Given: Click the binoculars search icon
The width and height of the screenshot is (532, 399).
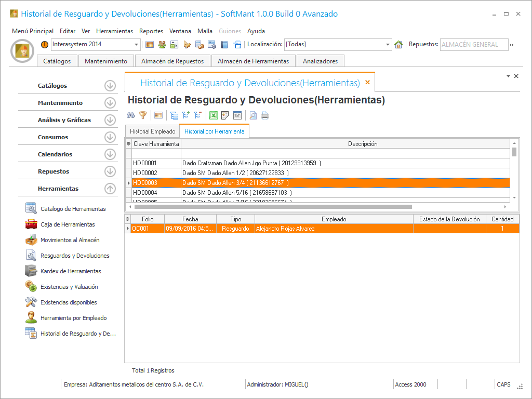Looking at the screenshot, I should pyautogui.click(x=131, y=115).
